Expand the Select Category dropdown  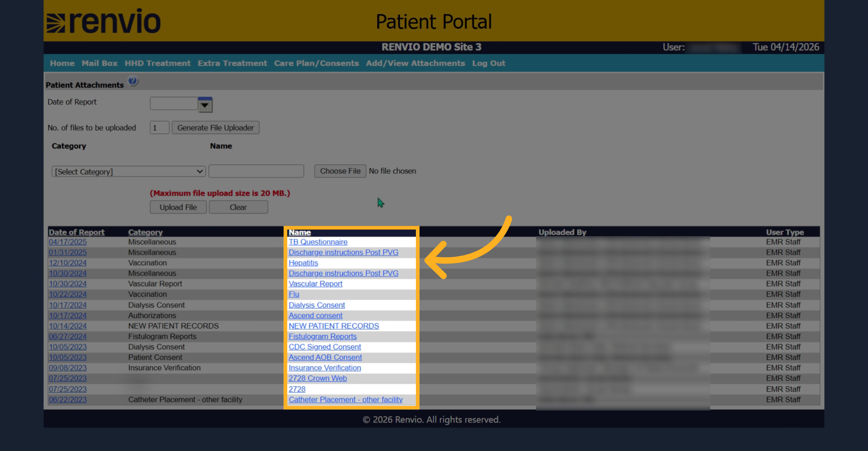click(129, 171)
